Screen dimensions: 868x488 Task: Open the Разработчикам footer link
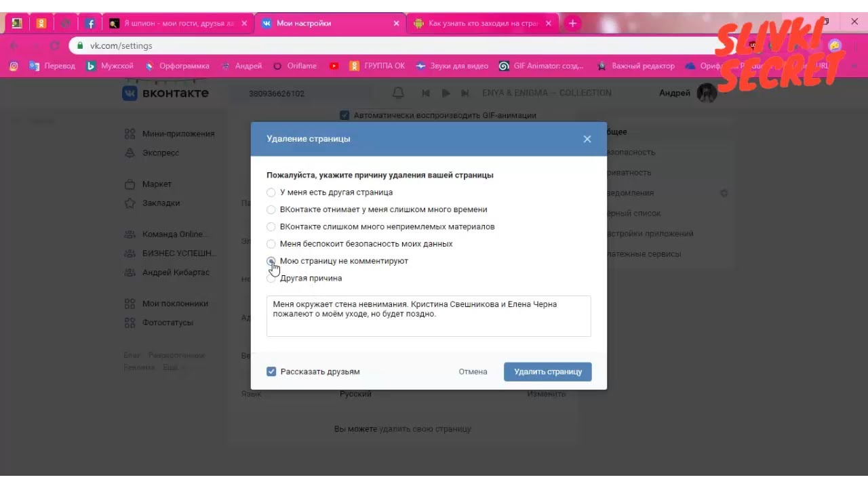click(176, 355)
